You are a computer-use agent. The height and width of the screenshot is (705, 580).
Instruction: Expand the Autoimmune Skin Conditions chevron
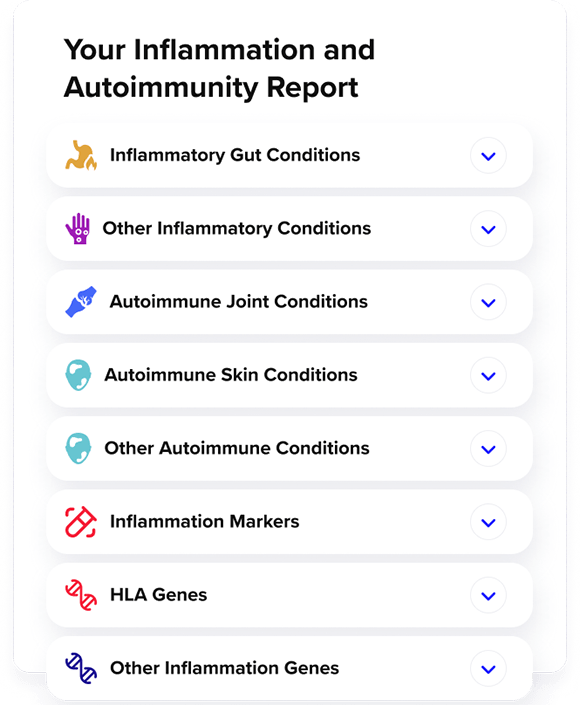pyautogui.click(x=488, y=375)
